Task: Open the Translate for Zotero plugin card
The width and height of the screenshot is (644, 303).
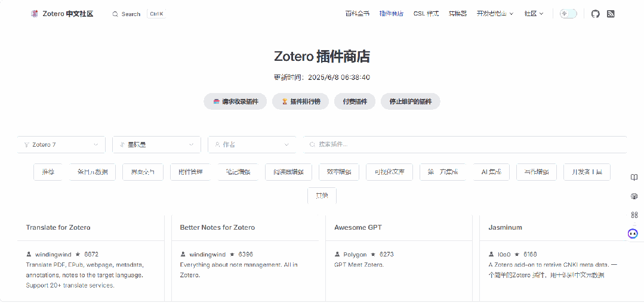Action: coord(91,258)
